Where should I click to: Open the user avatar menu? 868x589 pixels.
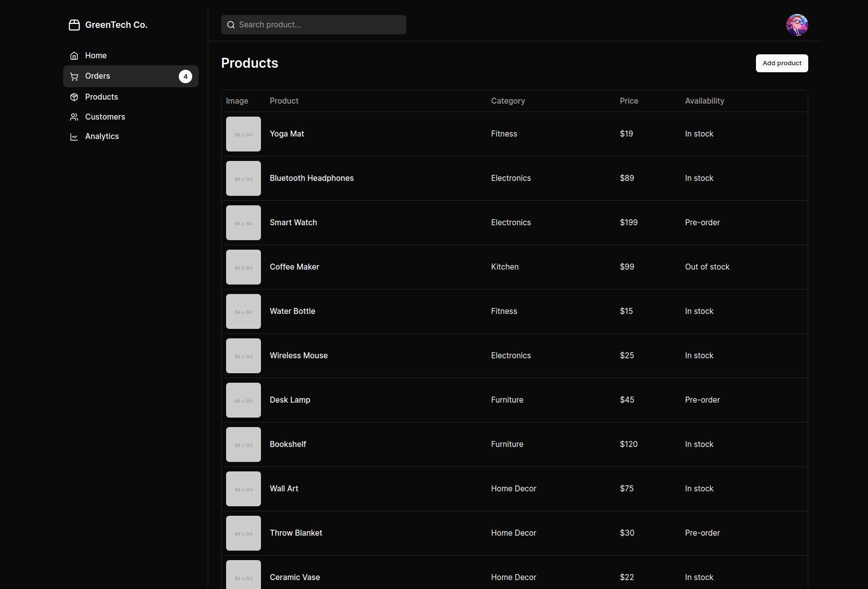pyautogui.click(x=797, y=25)
